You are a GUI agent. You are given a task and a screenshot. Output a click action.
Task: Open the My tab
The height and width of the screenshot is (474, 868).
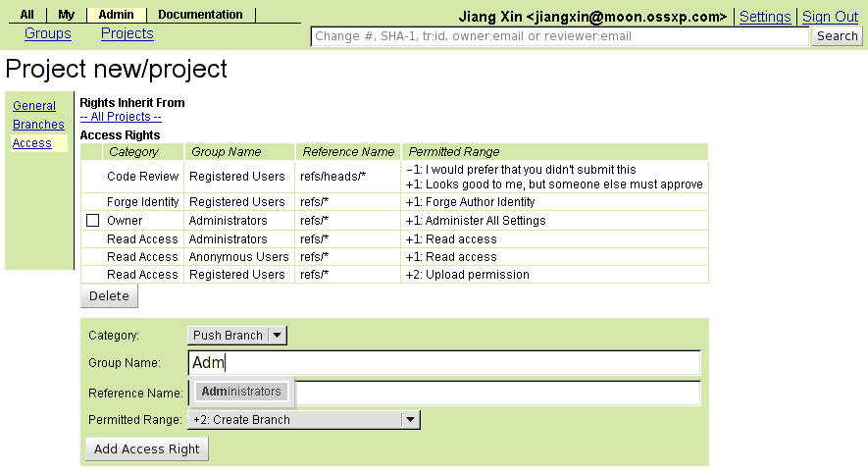(66, 15)
